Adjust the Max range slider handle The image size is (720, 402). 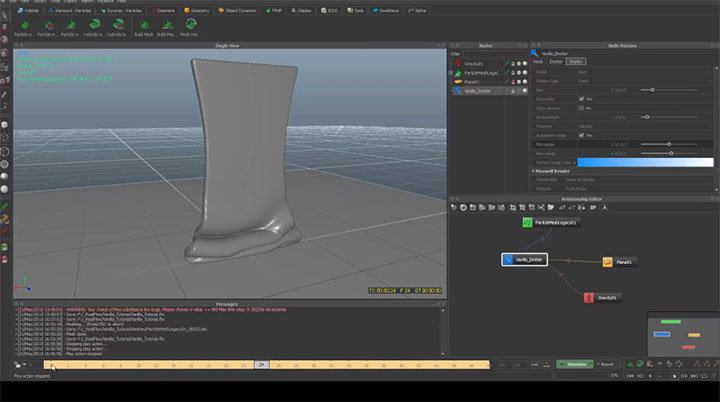(671, 153)
